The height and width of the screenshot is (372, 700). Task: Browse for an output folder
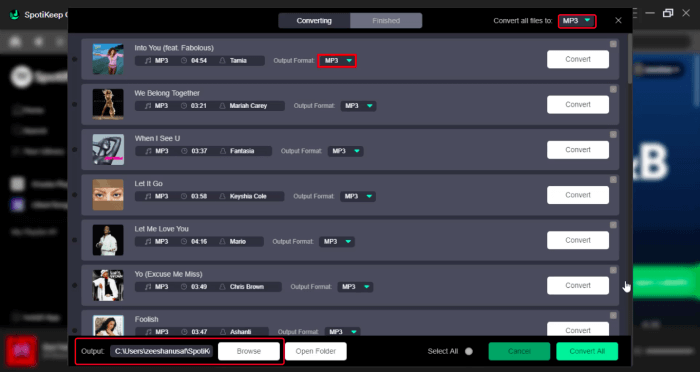tap(249, 351)
